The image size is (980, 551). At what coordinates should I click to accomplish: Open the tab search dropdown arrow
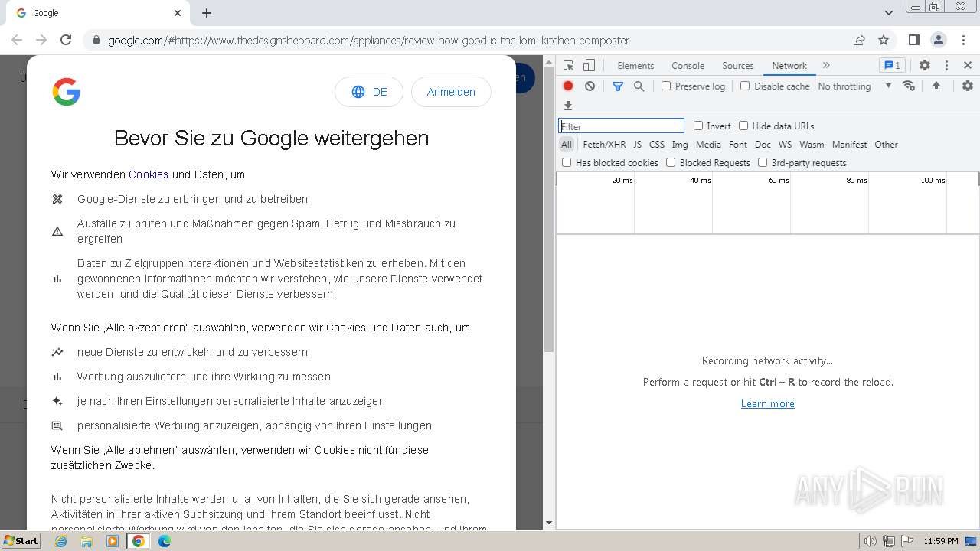click(x=888, y=13)
